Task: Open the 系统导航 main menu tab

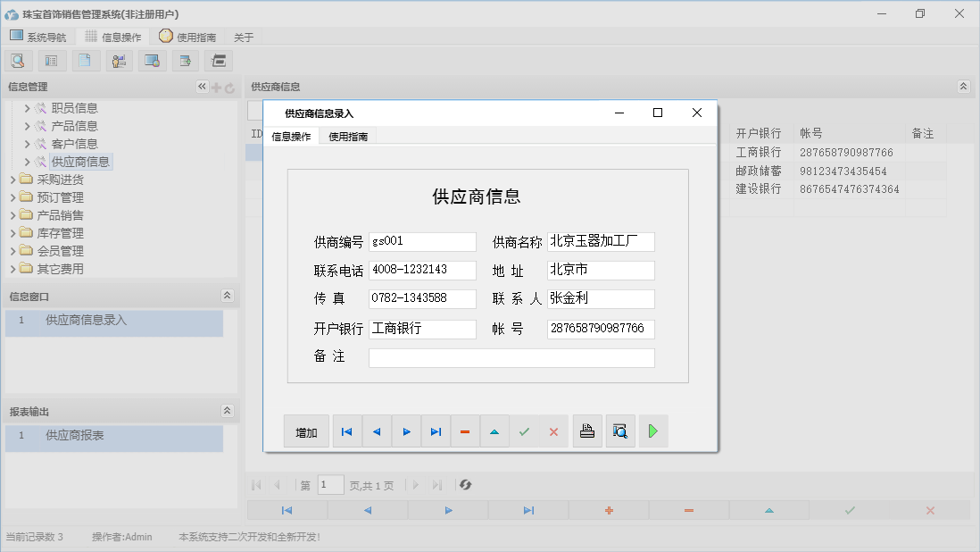Action: pyautogui.click(x=38, y=37)
